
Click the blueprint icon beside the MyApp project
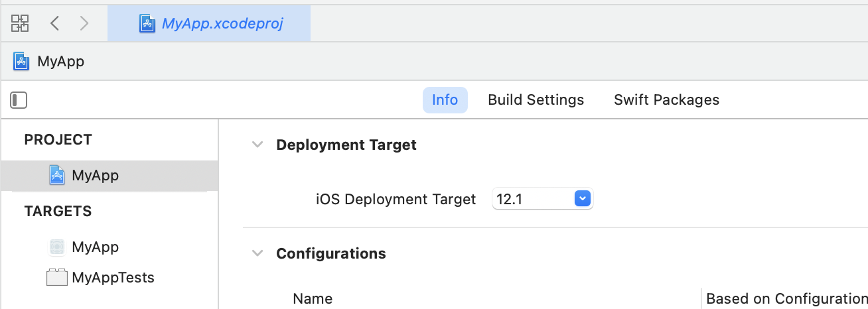pos(57,175)
